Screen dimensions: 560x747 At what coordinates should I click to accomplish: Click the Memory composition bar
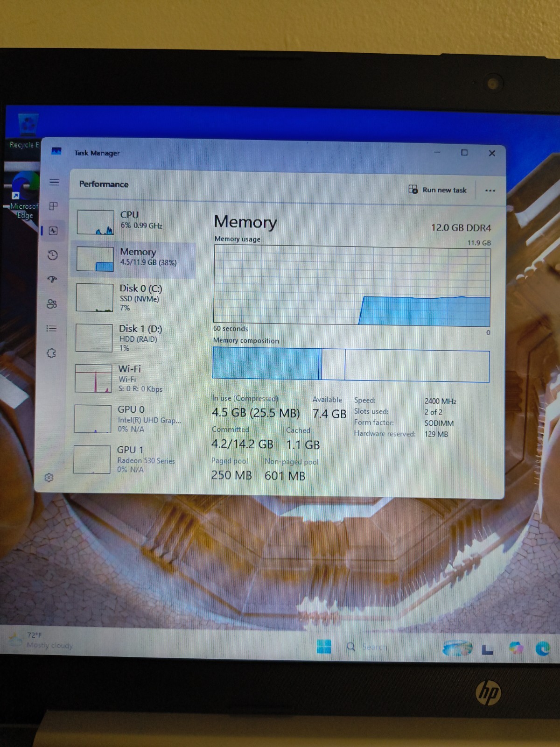pos(351,365)
